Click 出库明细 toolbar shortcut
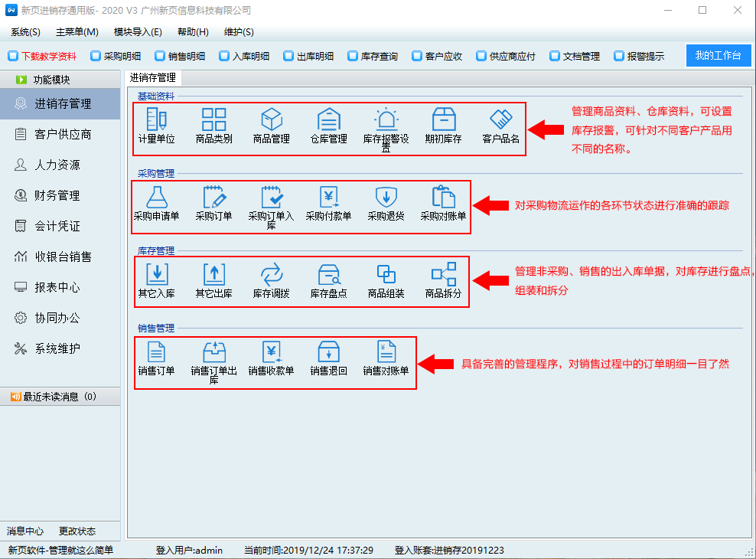 tap(308, 57)
